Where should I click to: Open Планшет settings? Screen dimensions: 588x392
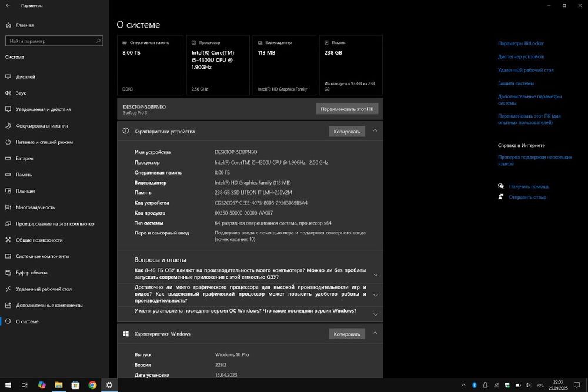(x=25, y=191)
